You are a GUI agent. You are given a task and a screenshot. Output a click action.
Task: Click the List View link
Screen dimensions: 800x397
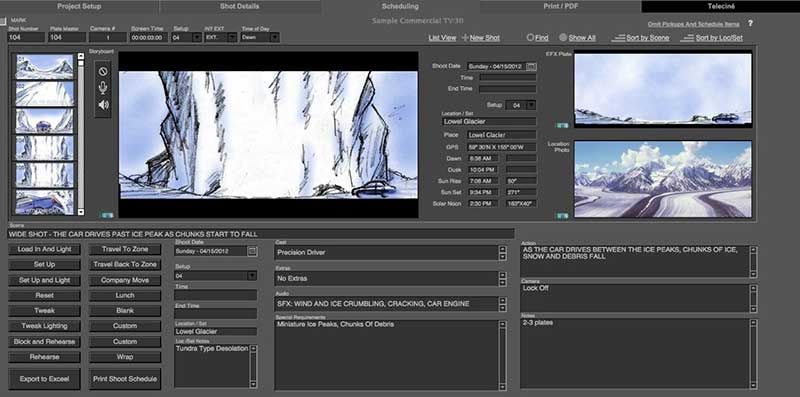(x=442, y=38)
